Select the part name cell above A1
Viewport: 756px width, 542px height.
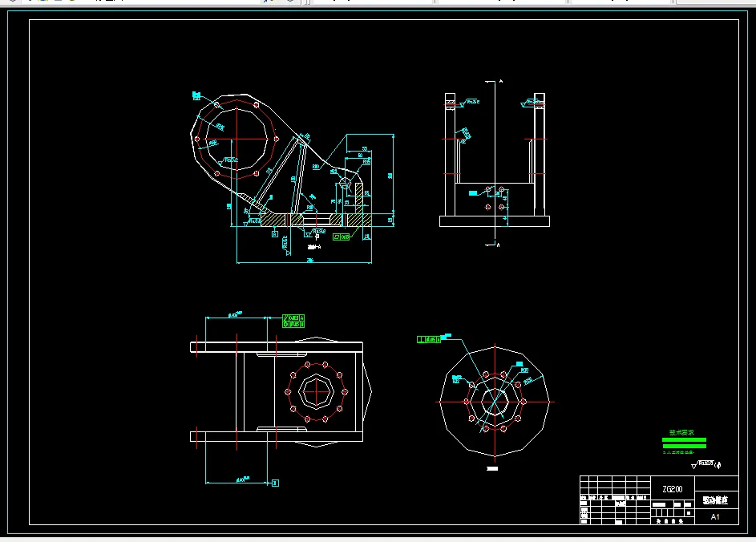(x=717, y=500)
